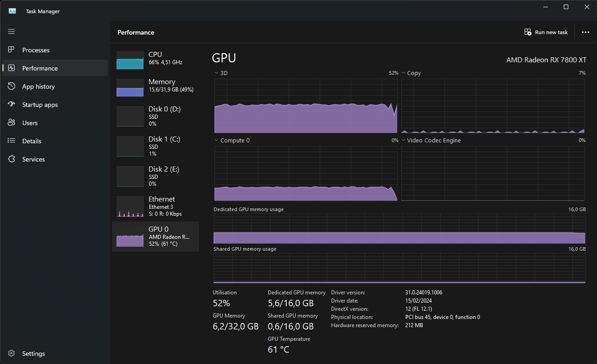Click the Startup apps gauge icon
This screenshot has width=597, height=364.
[12, 105]
